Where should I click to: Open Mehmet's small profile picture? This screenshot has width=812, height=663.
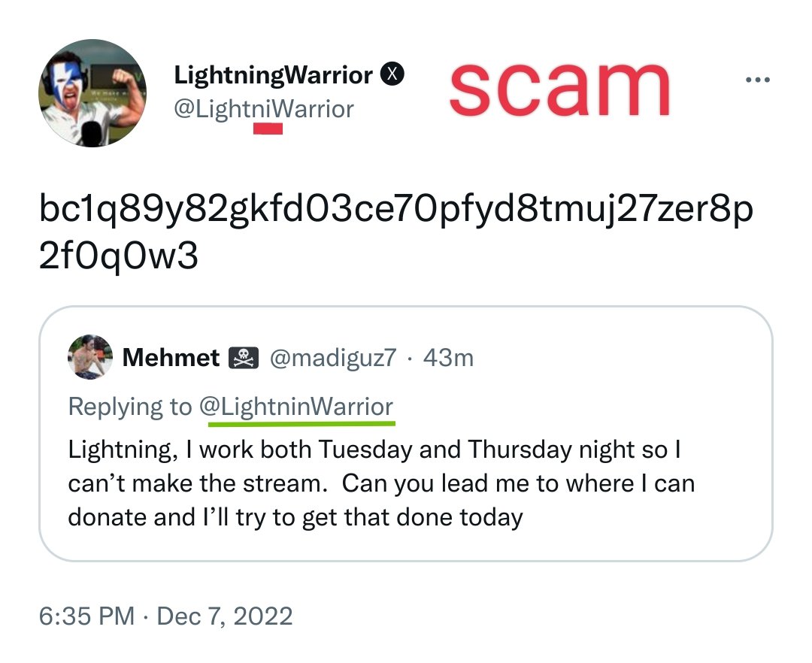point(90,357)
